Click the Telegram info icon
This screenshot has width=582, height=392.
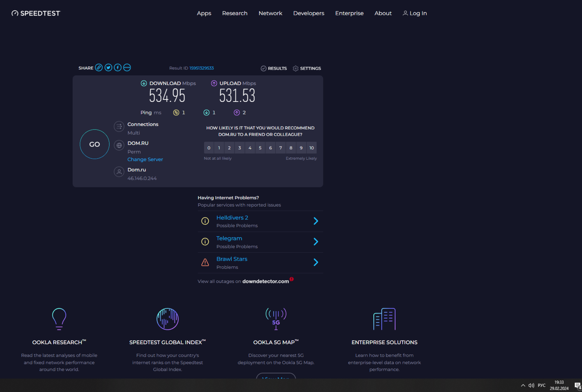click(205, 242)
